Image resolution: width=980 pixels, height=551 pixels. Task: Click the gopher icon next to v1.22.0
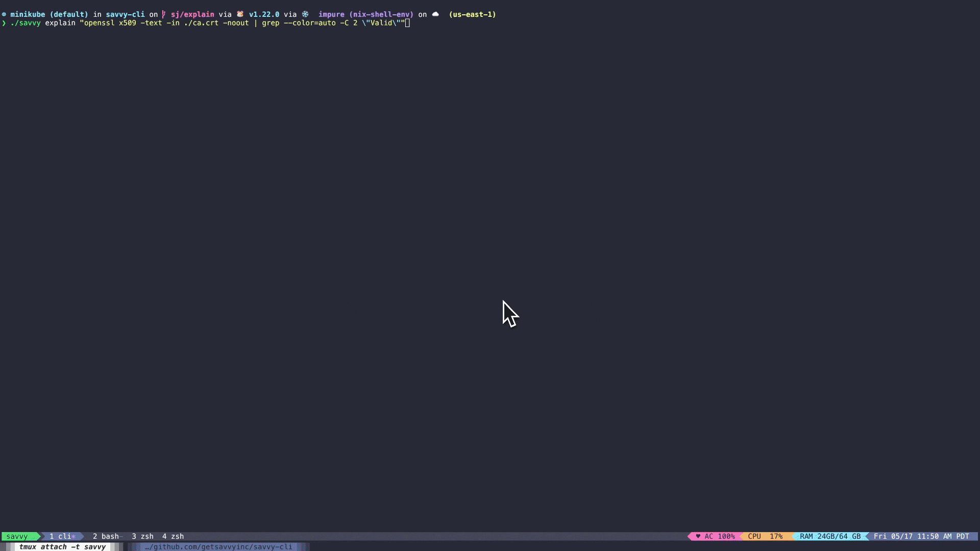239,14
